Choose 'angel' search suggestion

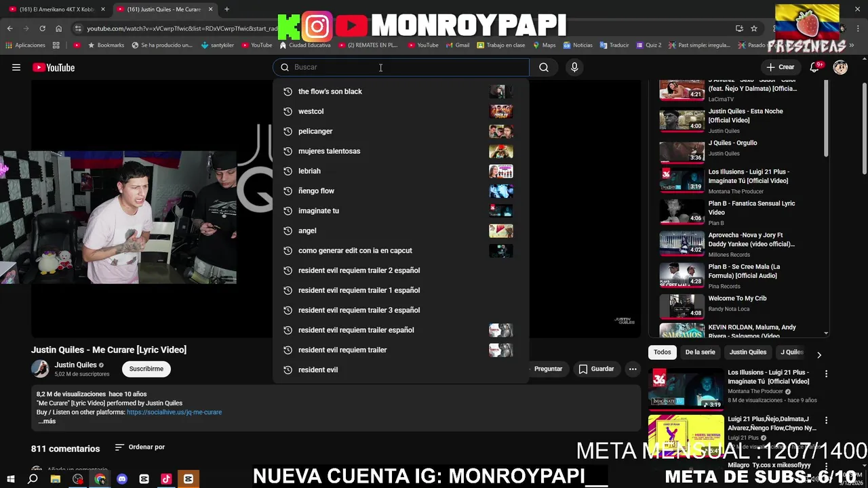point(400,230)
